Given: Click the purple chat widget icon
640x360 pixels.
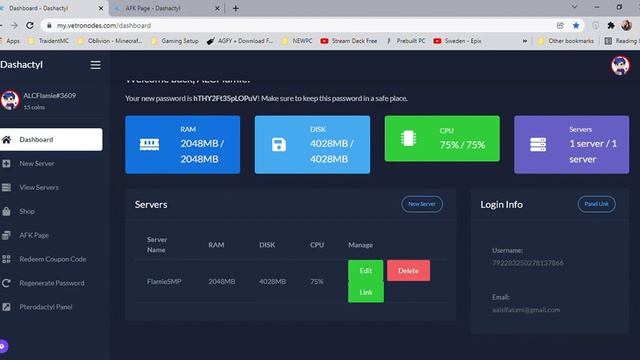Looking at the screenshot, I should 3,346.
